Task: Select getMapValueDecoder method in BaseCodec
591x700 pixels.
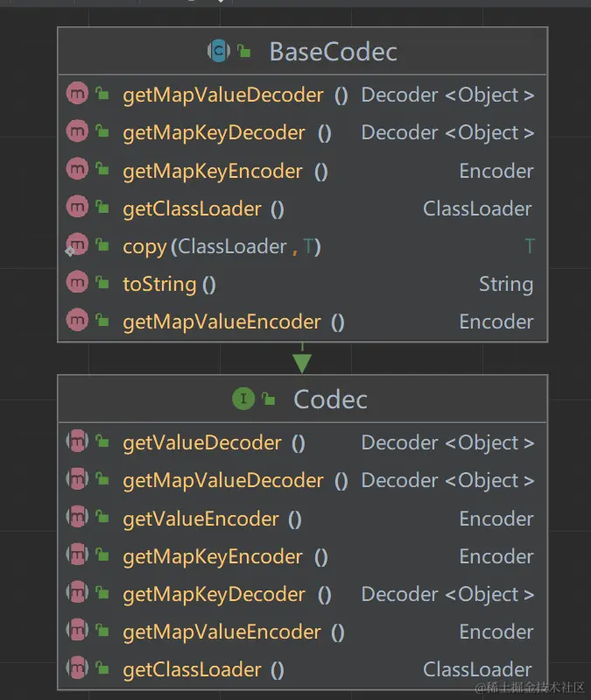Action: pyautogui.click(x=302, y=95)
